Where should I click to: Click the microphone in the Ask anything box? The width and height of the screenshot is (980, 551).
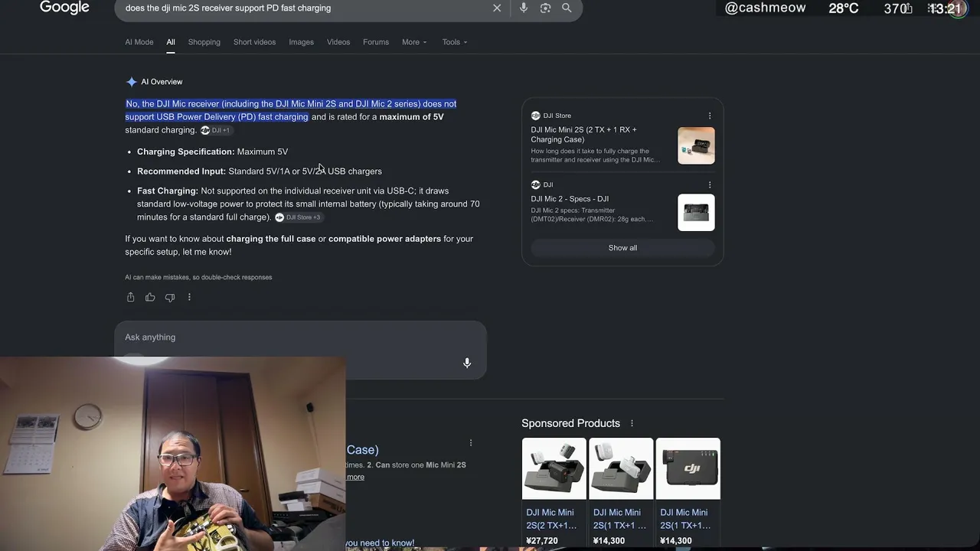pos(467,363)
